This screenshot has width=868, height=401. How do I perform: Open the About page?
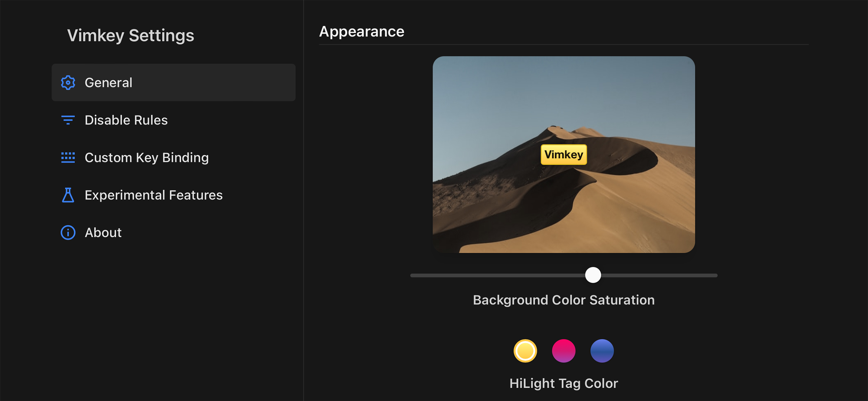[173, 232]
